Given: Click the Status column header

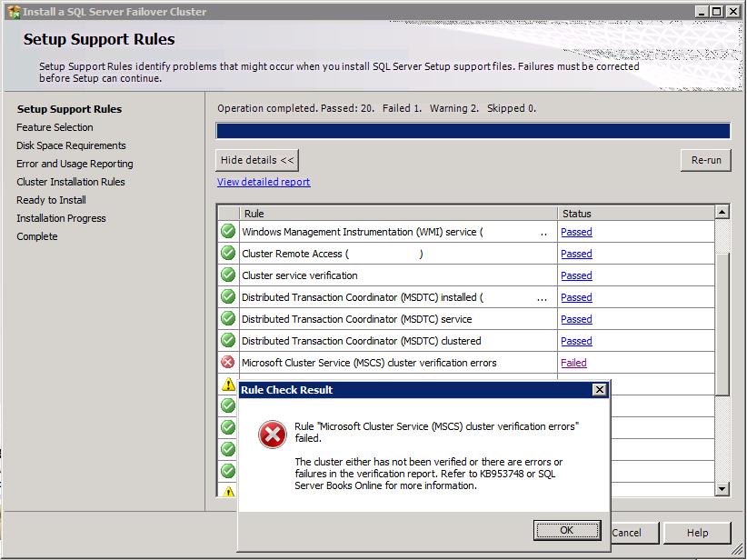Looking at the screenshot, I should coord(636,214).
